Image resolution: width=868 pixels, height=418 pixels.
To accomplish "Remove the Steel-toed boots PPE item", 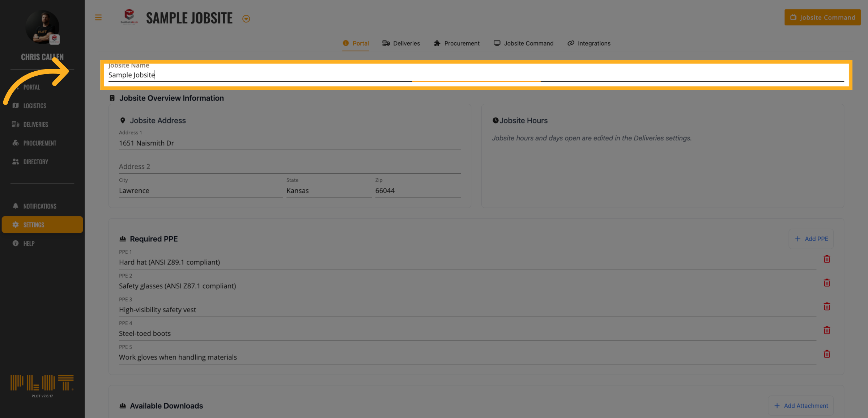I will point(826,330).
